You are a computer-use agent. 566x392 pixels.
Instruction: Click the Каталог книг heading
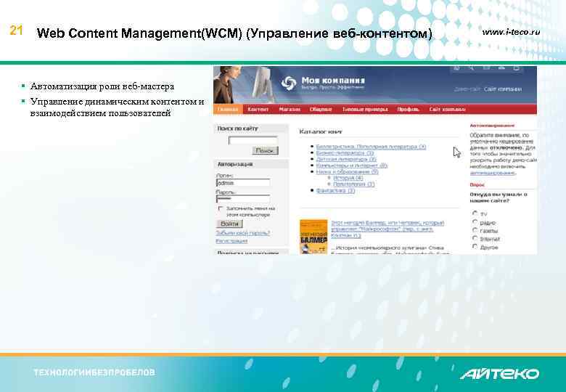click(x=321, y=131)
